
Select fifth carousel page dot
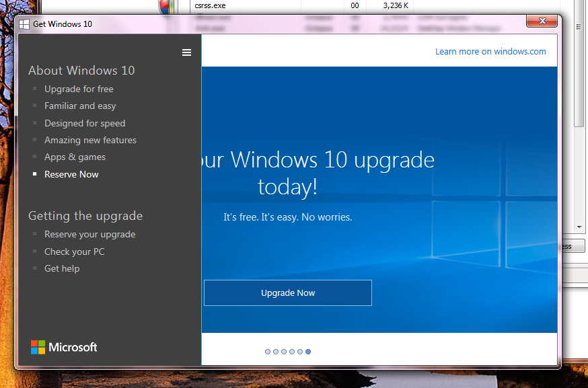[x=300, y=352]
